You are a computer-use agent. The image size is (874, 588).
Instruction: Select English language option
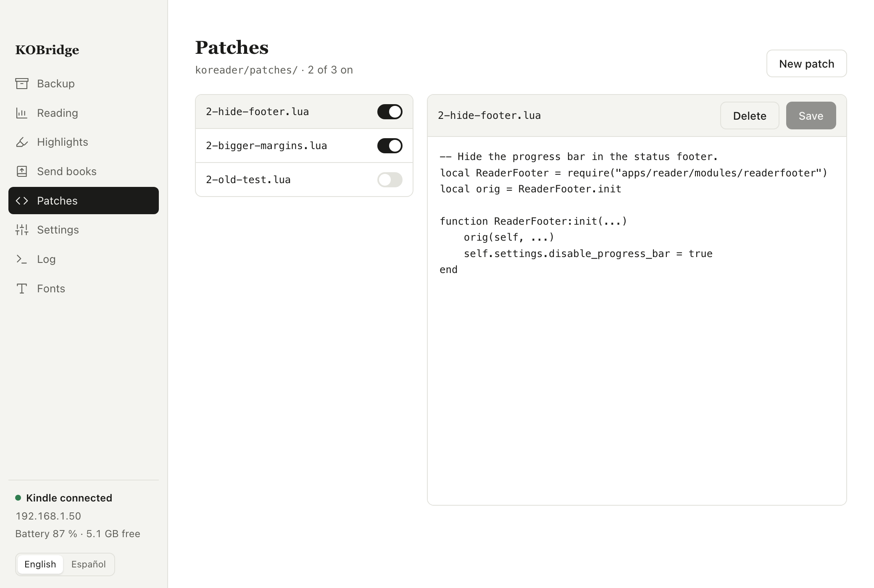point(40,564)
